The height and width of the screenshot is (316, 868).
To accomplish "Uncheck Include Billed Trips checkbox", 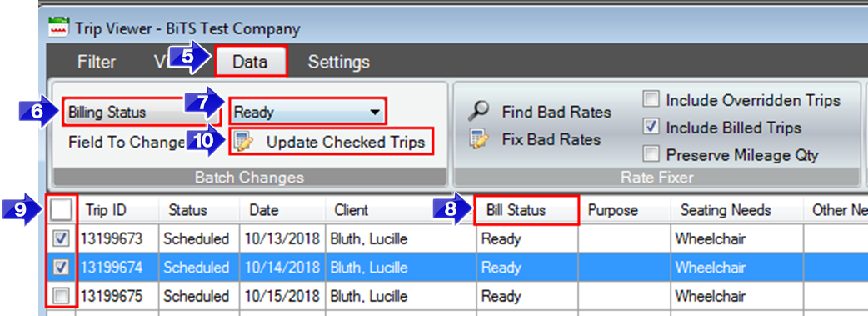I will pyautogui.click(x=652, y=127).
